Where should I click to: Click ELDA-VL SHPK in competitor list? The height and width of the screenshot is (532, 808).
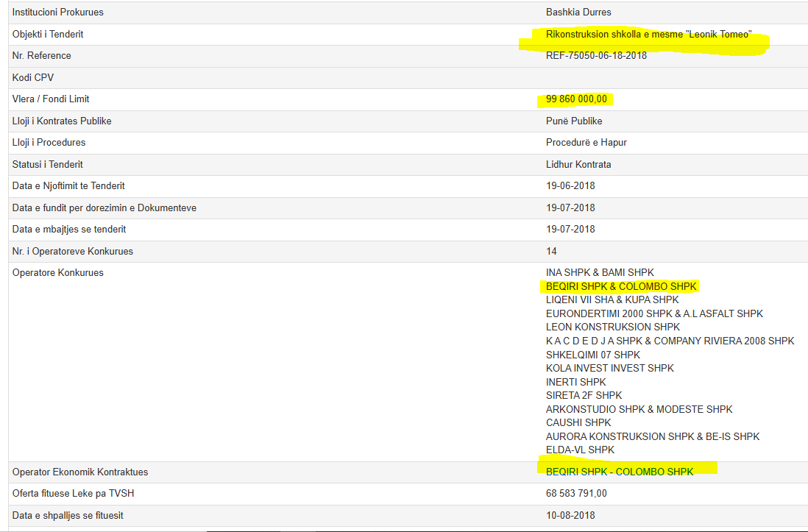[580, 450]
